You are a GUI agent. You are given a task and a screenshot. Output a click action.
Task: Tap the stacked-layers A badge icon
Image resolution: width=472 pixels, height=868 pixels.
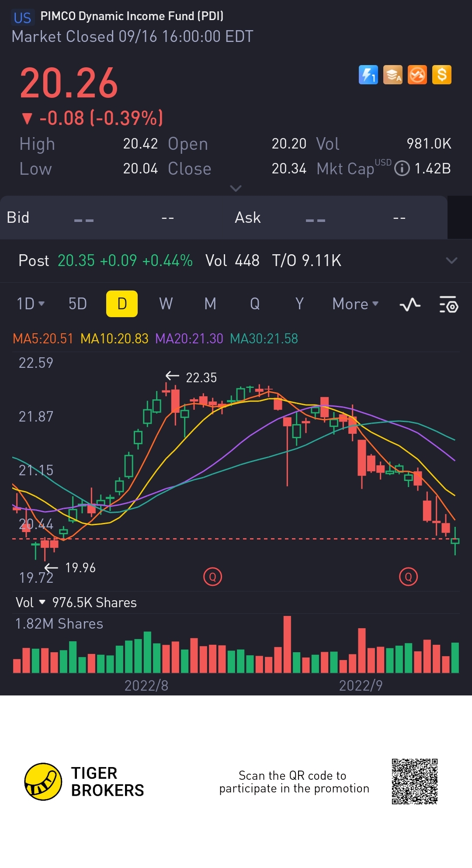click(392, 75)
